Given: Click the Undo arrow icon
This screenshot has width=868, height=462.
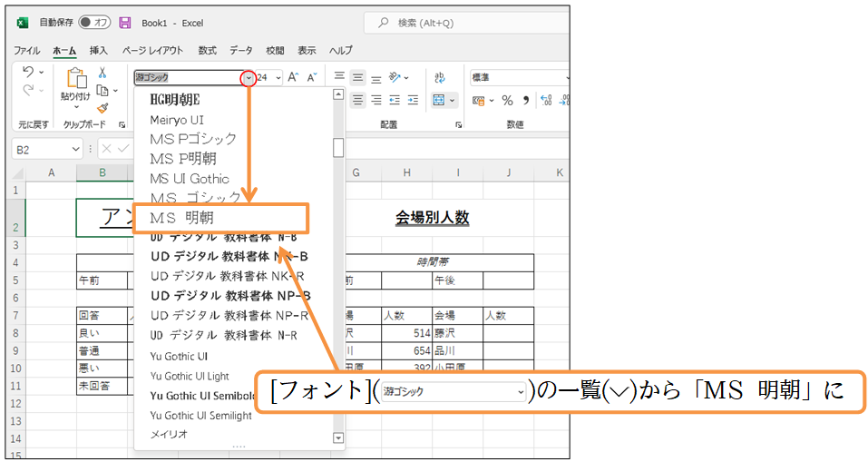Looking at the screenshot, I should (x=28, y=72).
